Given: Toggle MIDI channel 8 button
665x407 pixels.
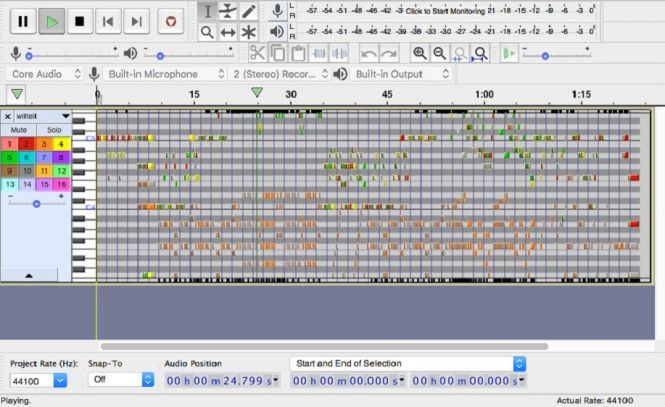Looking at the screenshot, I should [x=61, y=158].
